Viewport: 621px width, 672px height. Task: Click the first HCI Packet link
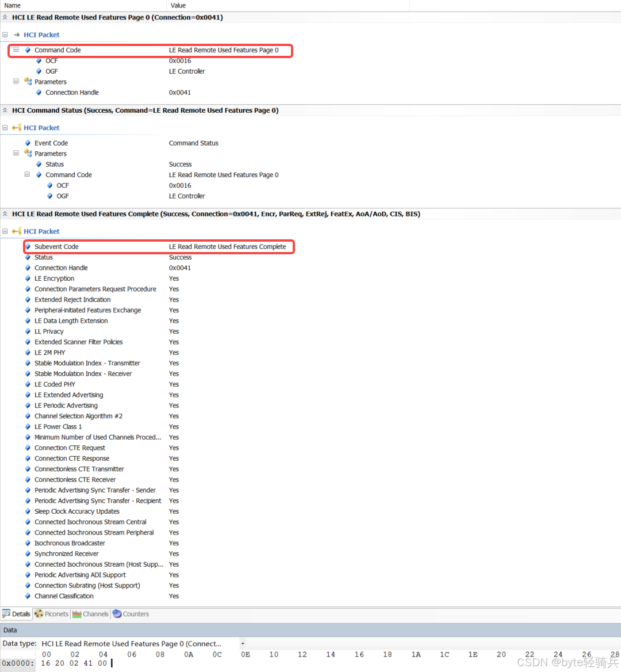point(41,35)
